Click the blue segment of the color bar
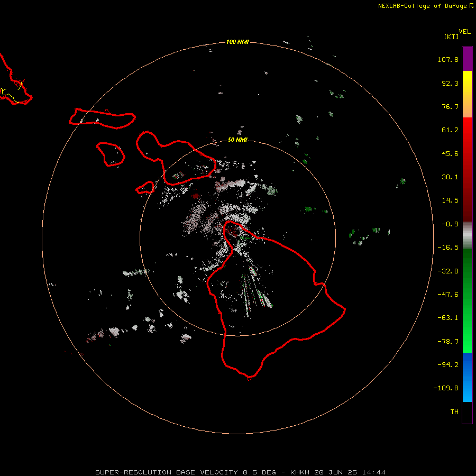 point(467,377)
